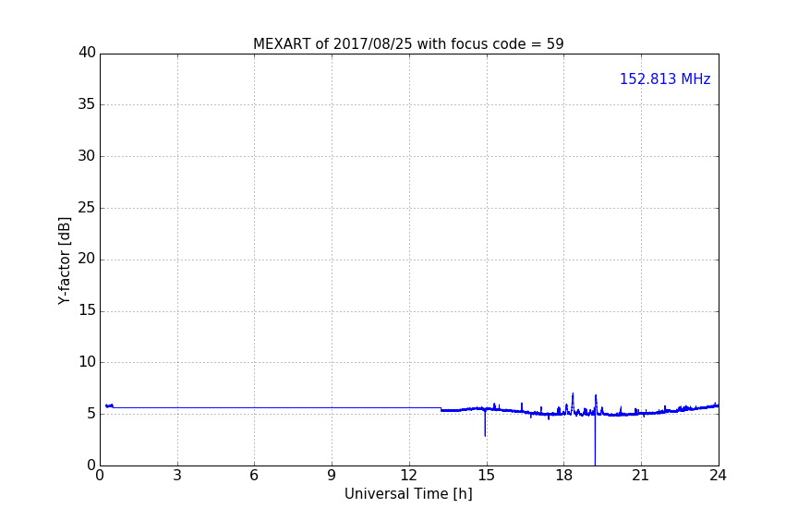Screen dimensions: 798x532
Task: Click the x-axis tick label '6'
Action: 254,476
